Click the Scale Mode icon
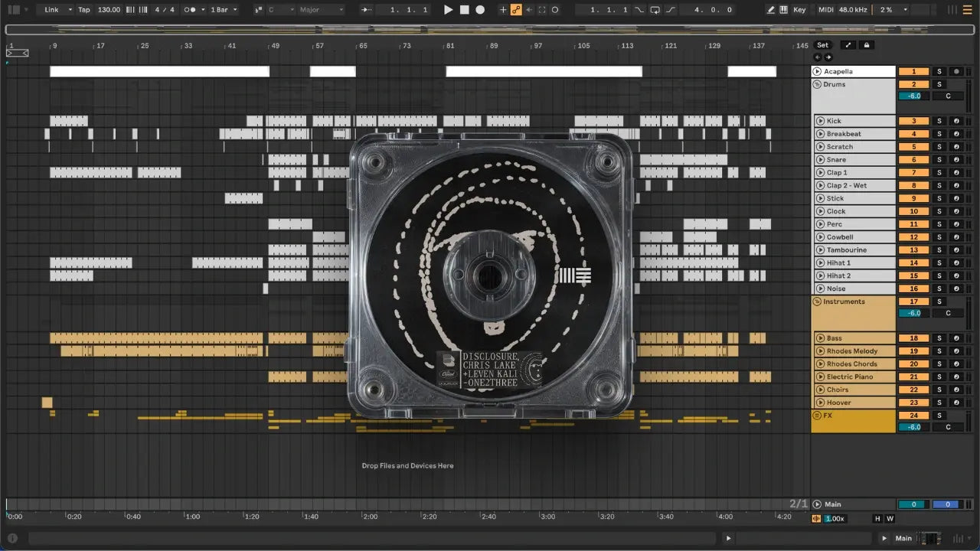The width and height of the screenshot is (980, 551). click(258, 10)
